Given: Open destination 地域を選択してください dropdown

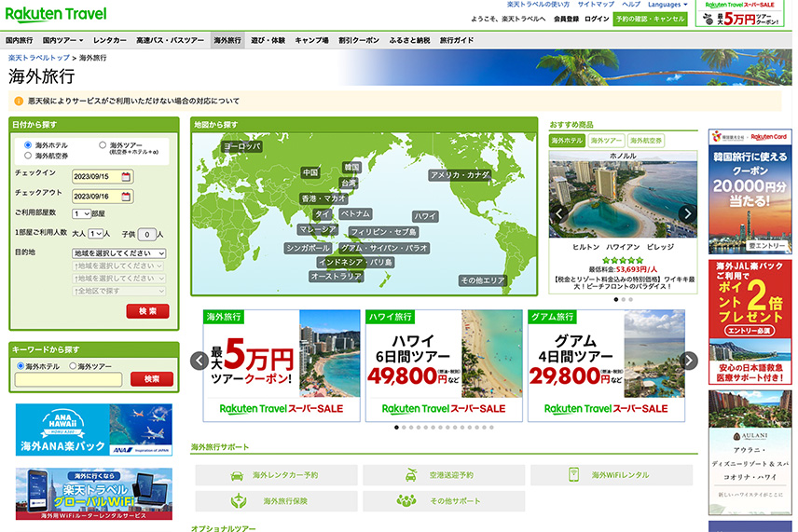Looking at the screenshot, I should (x=118, y=253).
